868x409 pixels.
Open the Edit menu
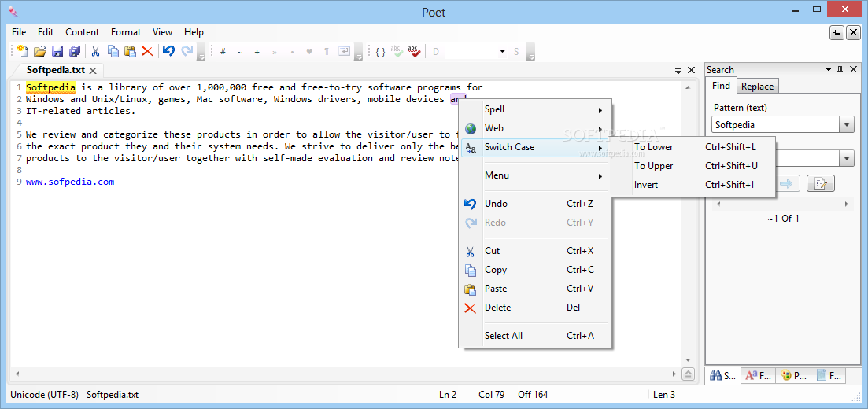(46, 32)
